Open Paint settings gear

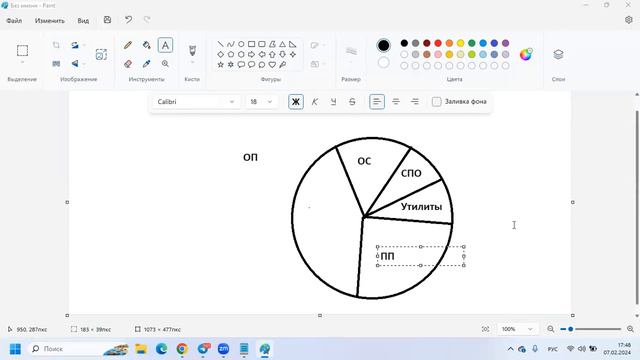click(629, 20)
